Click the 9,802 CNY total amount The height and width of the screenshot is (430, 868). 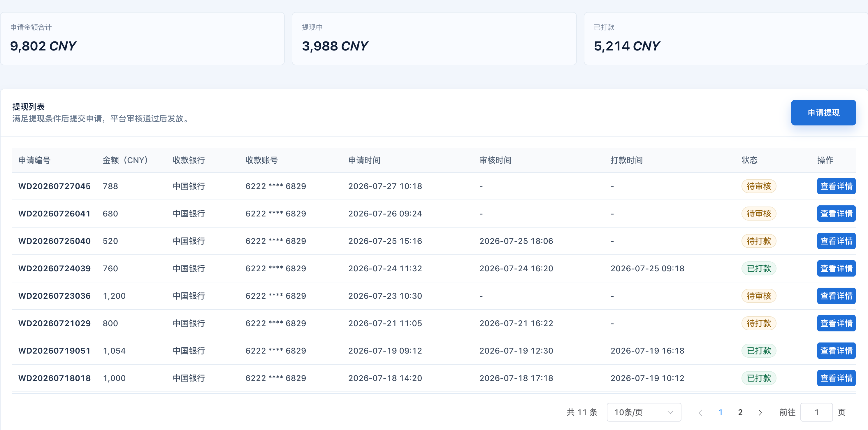43,46
